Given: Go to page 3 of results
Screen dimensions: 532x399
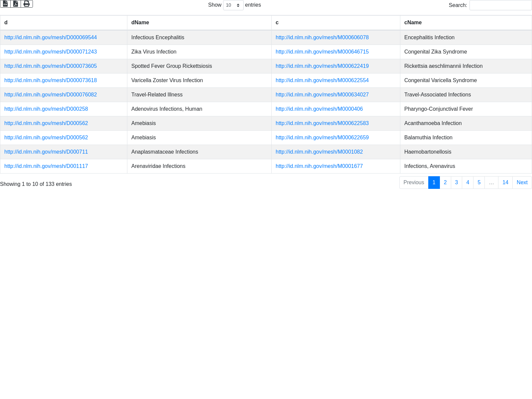Looking at the screenshot, I should 457,183.
